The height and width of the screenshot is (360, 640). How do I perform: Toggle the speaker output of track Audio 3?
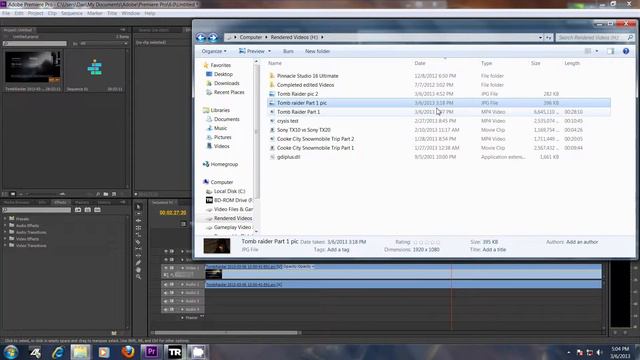(x=167, y=301)
